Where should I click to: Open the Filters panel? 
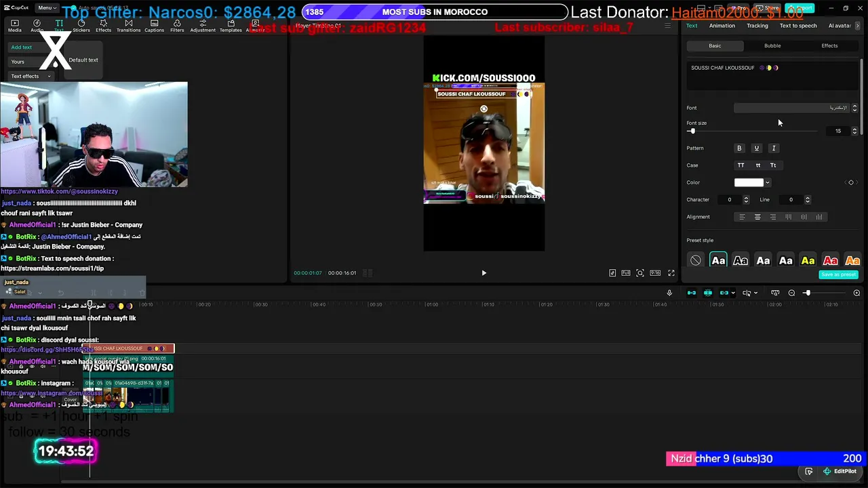177,26
